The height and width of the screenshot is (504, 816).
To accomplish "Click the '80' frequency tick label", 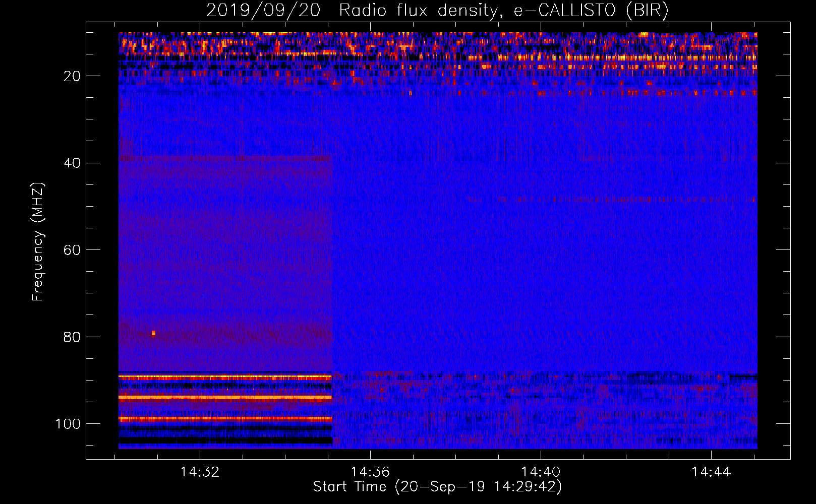I will [x=72, y=337].
